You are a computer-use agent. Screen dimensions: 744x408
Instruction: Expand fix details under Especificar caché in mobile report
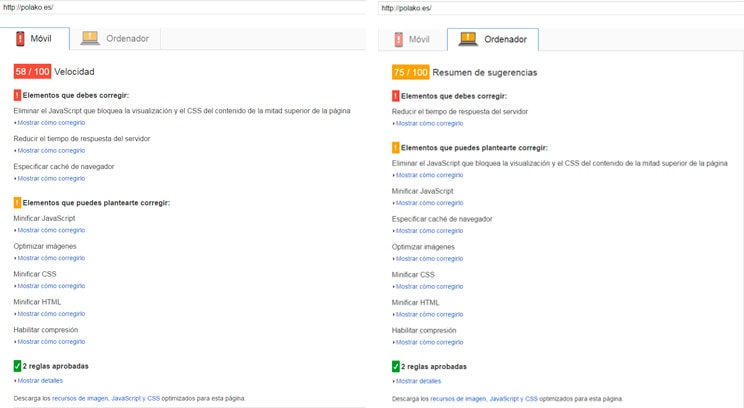pyautogui.click(x=50, y=179)
